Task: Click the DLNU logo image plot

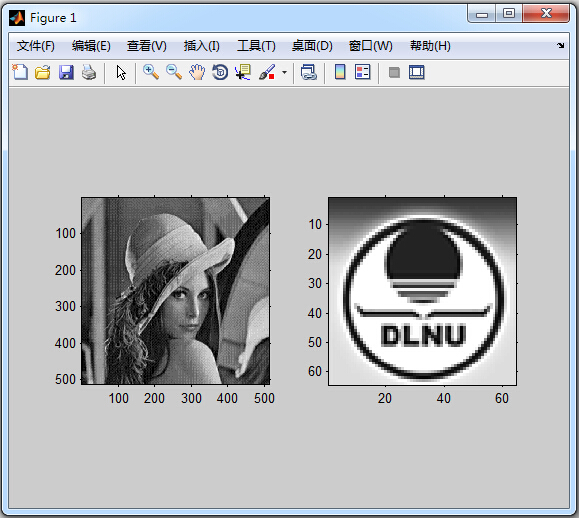Action: click(422, 291)
